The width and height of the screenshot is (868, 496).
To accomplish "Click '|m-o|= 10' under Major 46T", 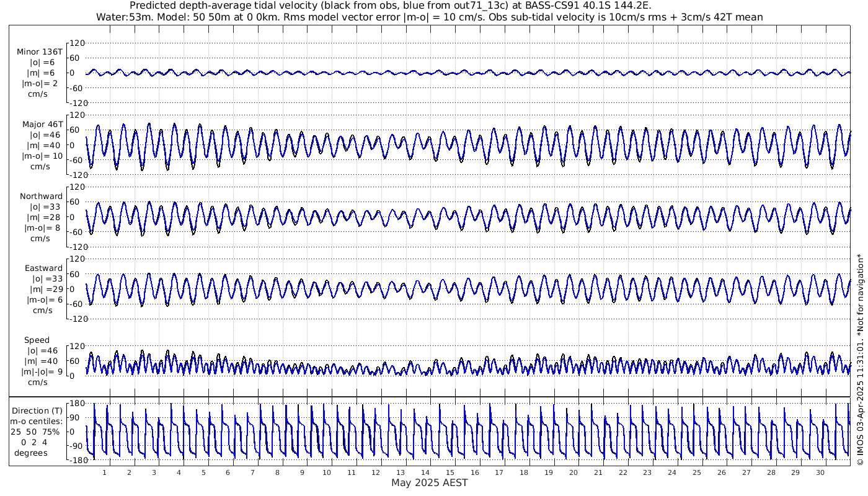I will pos(41,156).
